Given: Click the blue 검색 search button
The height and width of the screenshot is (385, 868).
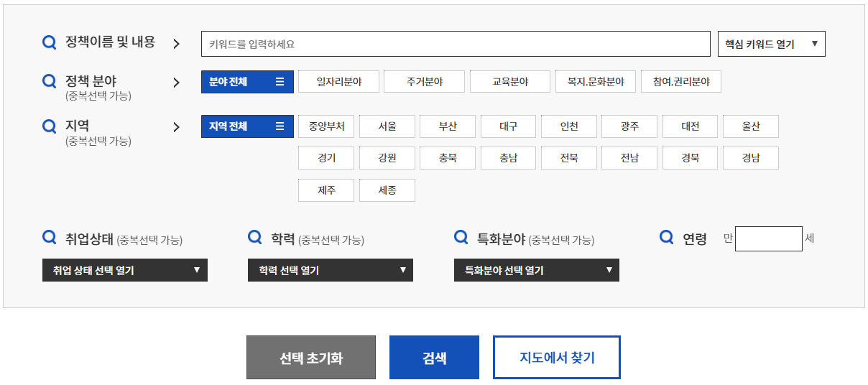Looking at the screenshot, I should tap(434, 358).
